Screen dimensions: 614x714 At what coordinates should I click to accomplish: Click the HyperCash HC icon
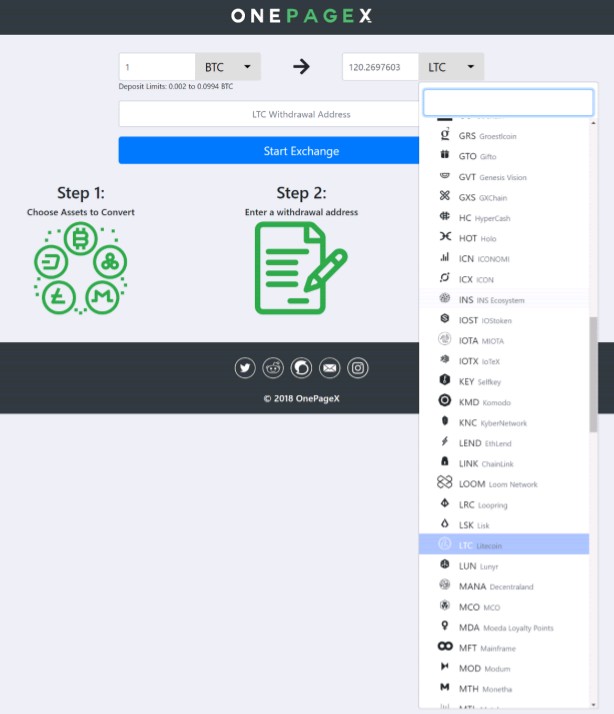(445, 216)
